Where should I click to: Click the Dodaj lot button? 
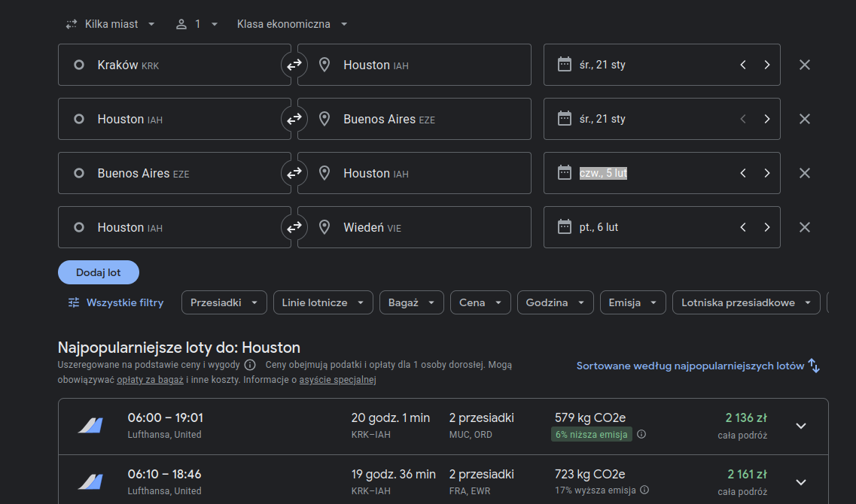click(99, 272)
